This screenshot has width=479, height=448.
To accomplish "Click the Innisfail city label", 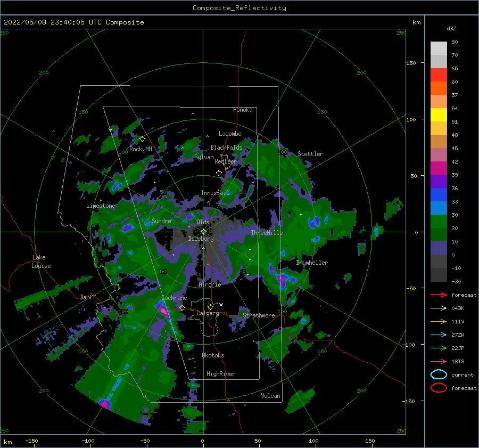I will click(216, 193).
